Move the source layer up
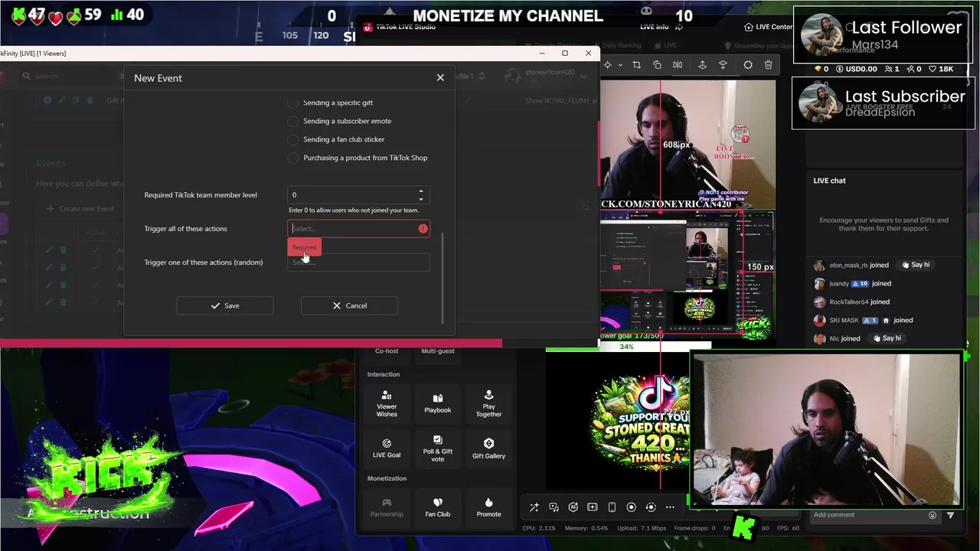980x551 pixels. (702, 65)
